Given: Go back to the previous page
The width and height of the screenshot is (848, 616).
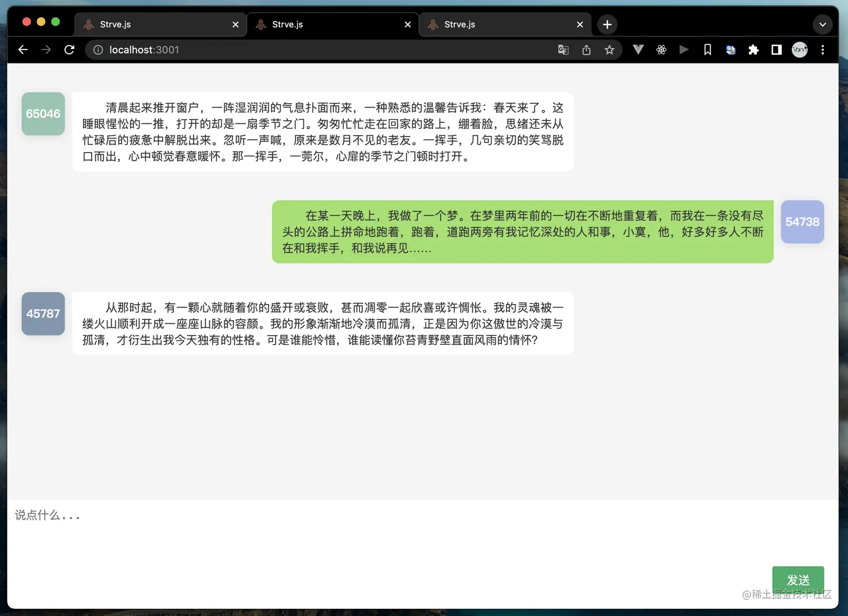Looking at the screenshot, I should 23,50.
